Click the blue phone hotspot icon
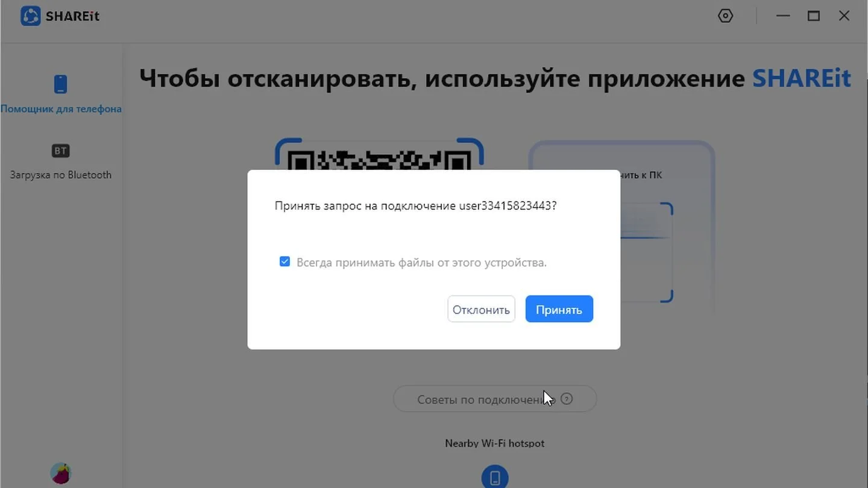The width and height of the screenshot is (868, 488). (x=495, y=477)
